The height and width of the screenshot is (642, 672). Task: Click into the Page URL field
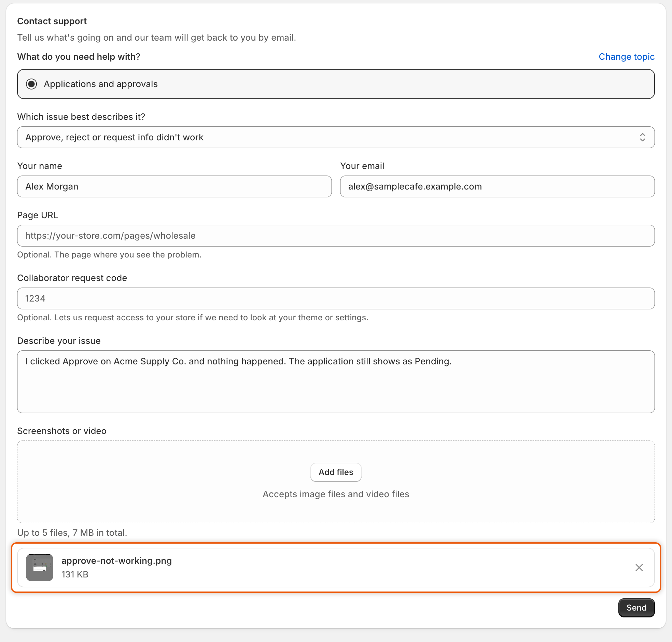tap(336, 236)
